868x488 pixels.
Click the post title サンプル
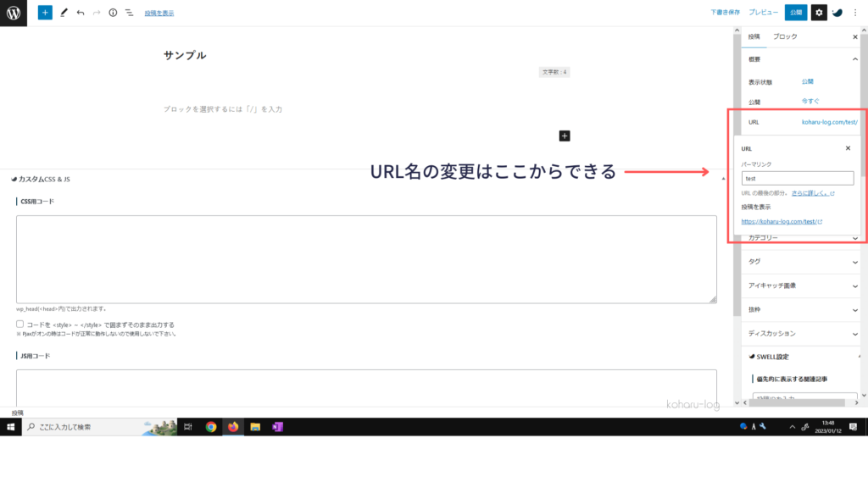pos(185,55)
